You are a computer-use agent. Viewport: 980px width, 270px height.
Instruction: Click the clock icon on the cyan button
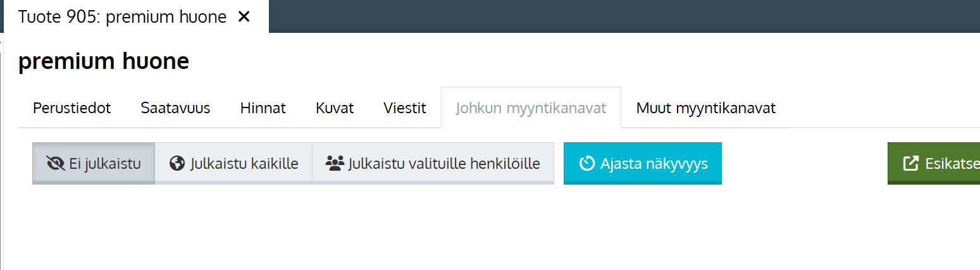coord(587,164)
